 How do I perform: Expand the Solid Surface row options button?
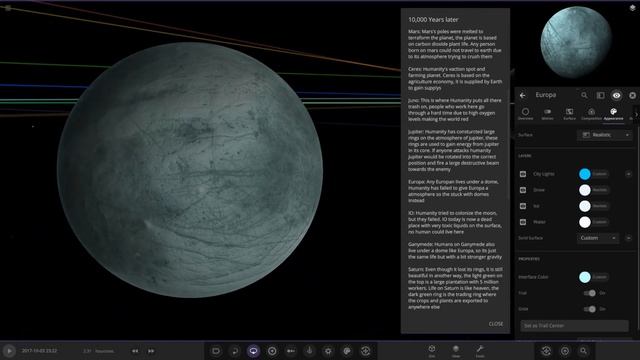pos(629,238)
